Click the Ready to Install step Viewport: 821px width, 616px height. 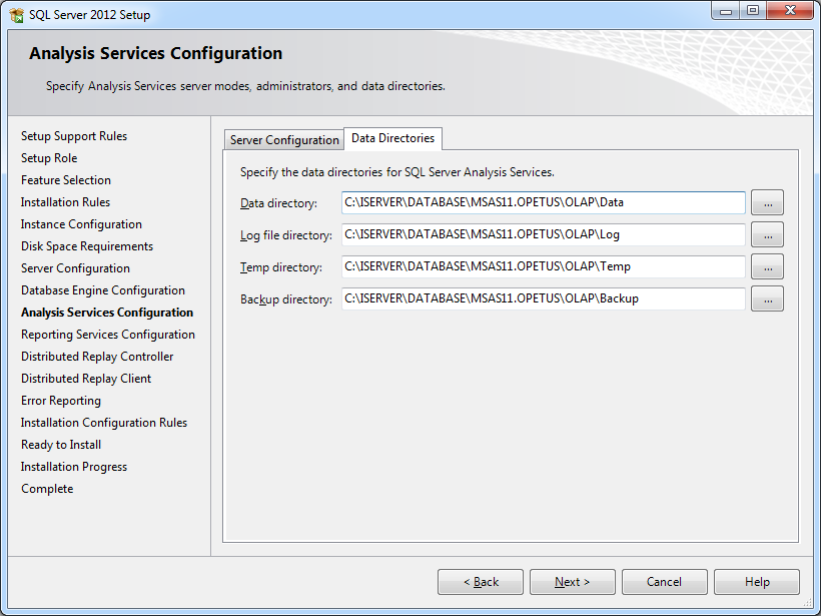point(61,445)
